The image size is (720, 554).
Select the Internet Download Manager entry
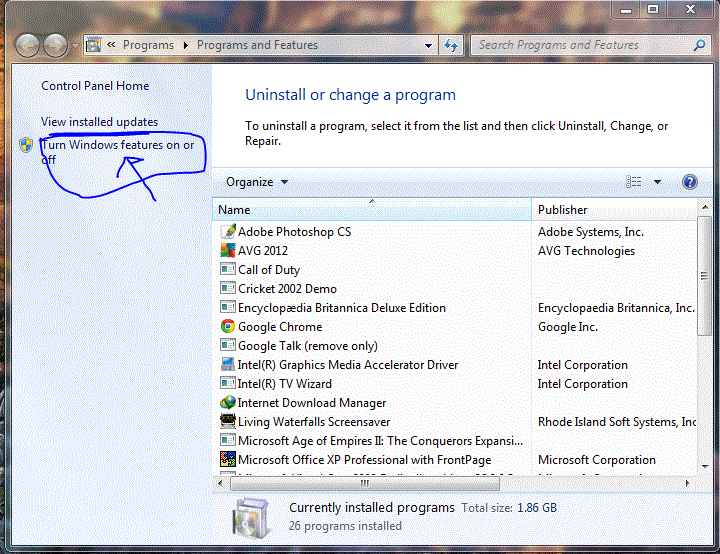(311, 403)
